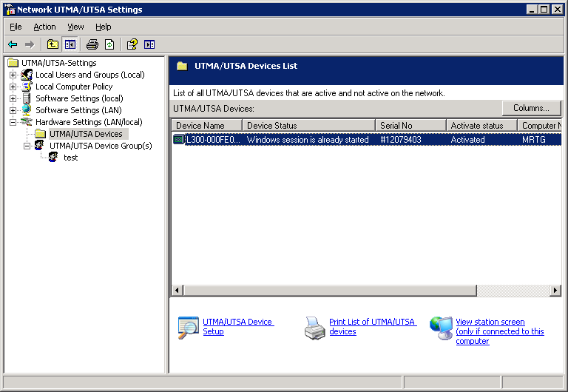Collapse Hardware Settings (LAN/local) node
This screenshot has width=568, height=392.
[13, 123]
